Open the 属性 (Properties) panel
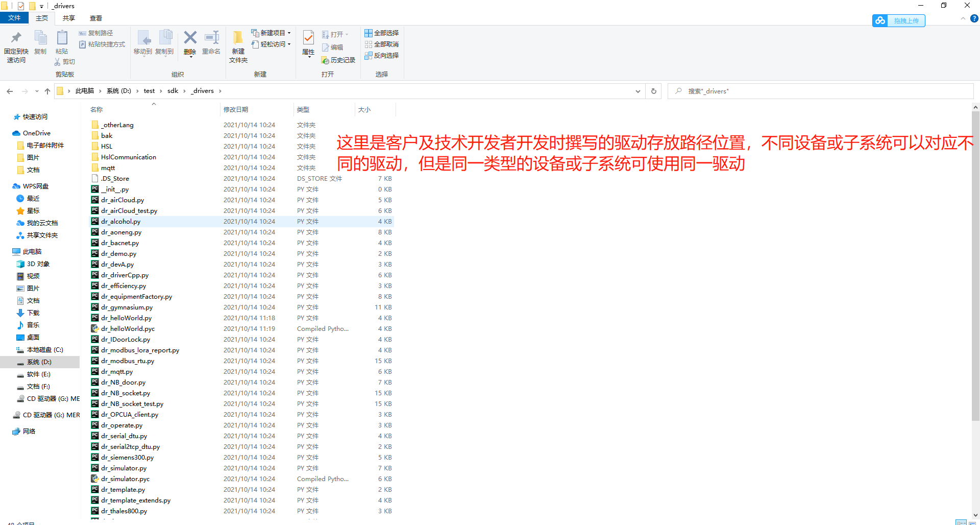The width and height of the screenshot is (980, 525). 308,45
